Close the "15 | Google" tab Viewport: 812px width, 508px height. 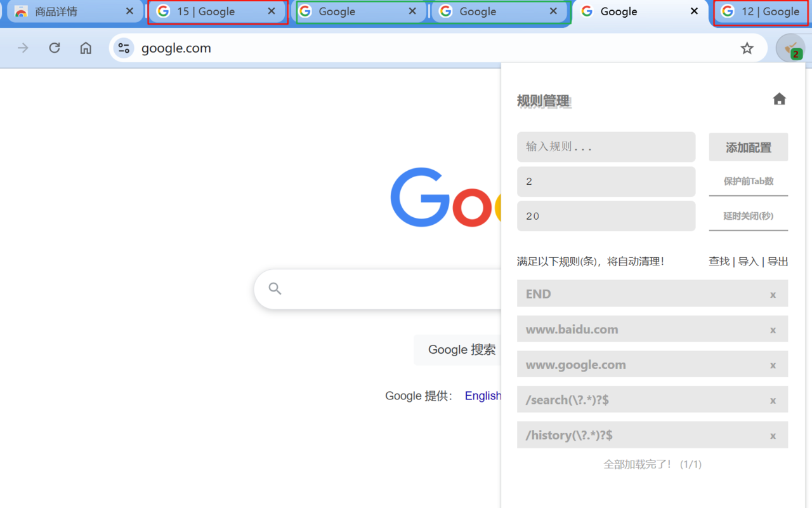[272, 11]
